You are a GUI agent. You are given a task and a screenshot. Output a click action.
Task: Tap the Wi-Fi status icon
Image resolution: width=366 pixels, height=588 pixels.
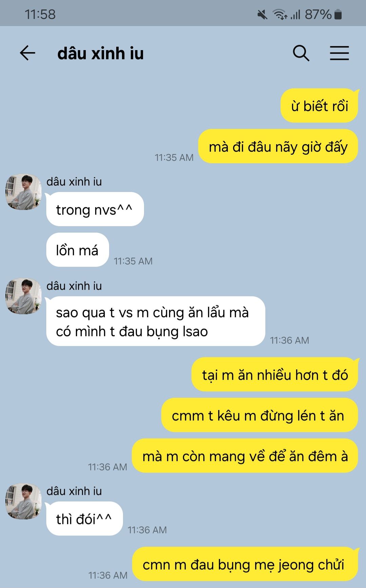point(280,15)
